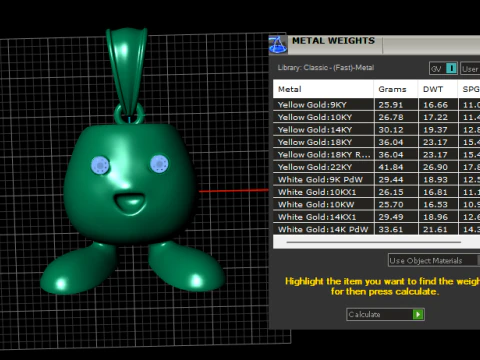The width and height of the screenshot is (480, 360).
Task: Select the Yellow Gold:22KY row
Action: (377, 167)
